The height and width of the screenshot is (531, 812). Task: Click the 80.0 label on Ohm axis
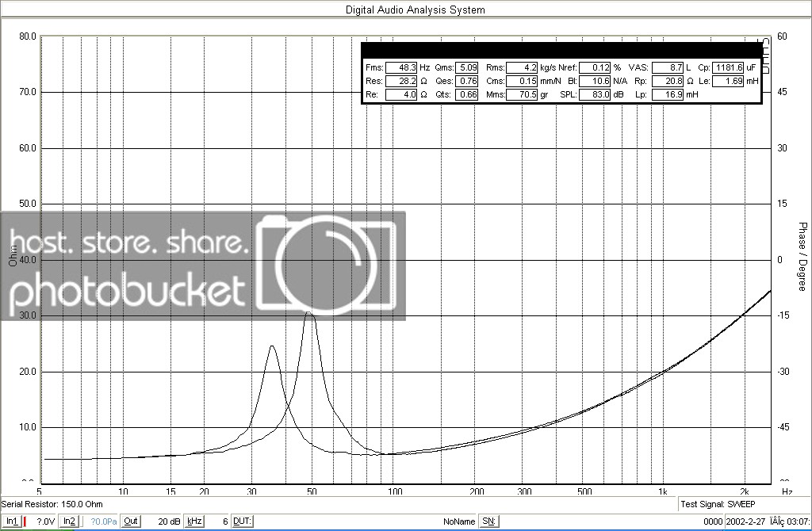pyautogui.click(x=28, y=36)
